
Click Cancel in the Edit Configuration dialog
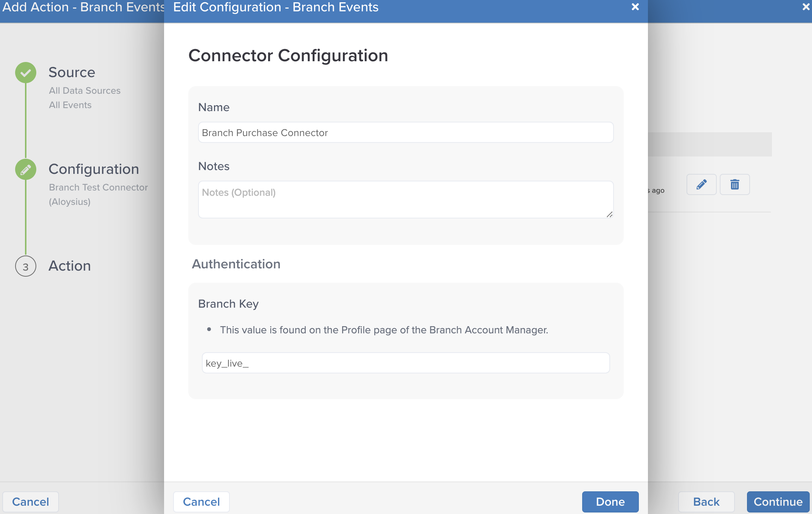(201, 502)
